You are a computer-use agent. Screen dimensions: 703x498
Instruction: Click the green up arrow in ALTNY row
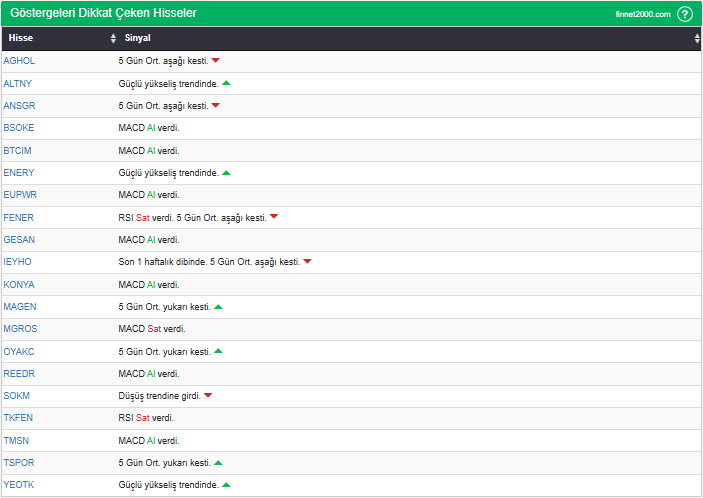[x=226, y=83]
